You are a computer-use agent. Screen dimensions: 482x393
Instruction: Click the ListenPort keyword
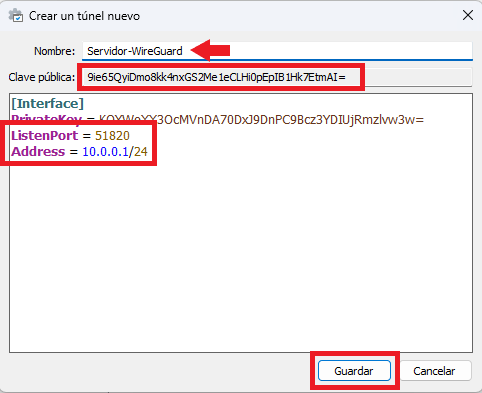(45, 136)
